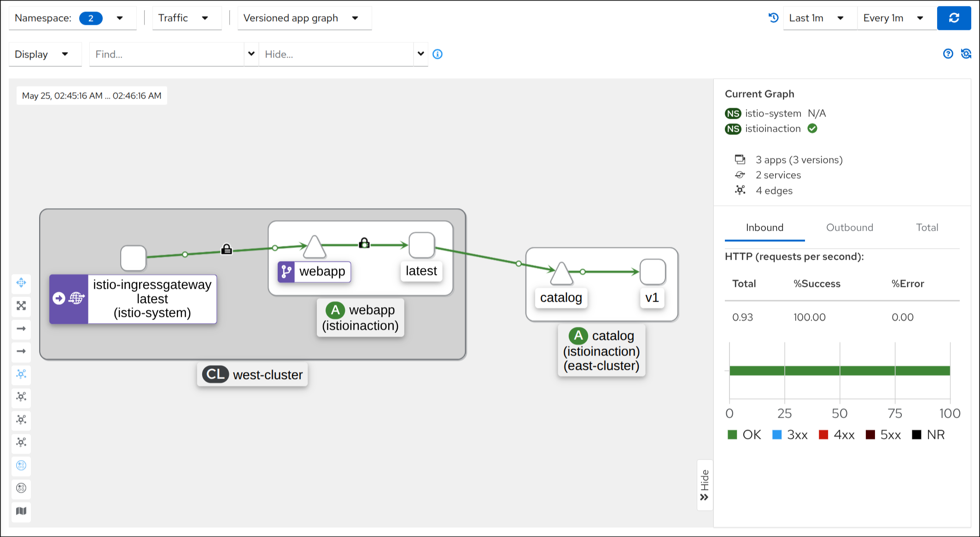
Task: Click the replay clock icon beside Last 1m
Action: (x=773, y=18)
